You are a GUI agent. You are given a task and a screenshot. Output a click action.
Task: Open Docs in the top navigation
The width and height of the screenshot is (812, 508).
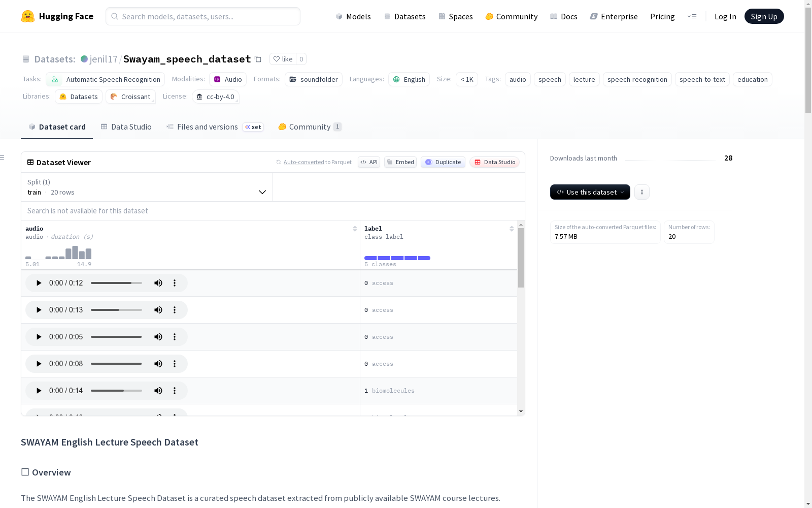click(x=564, y=16)
